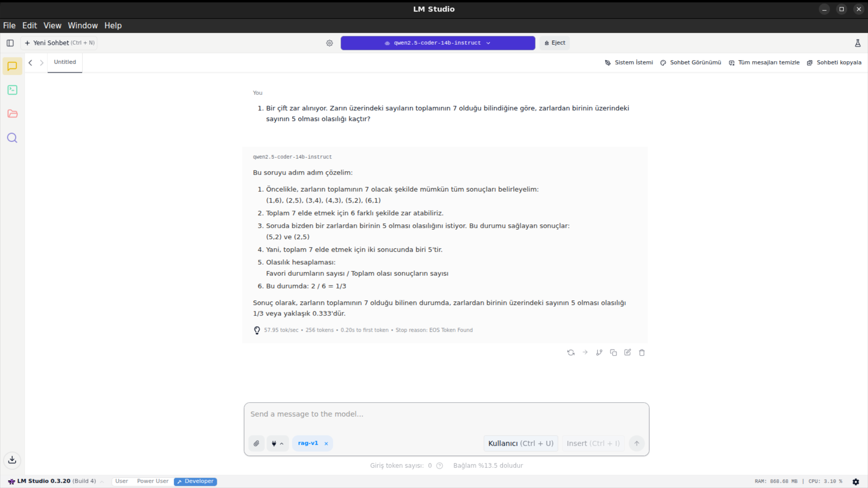This screenshot has width=868, height=488.
Task: Select the Untitled chat tab
Action: 65,62
